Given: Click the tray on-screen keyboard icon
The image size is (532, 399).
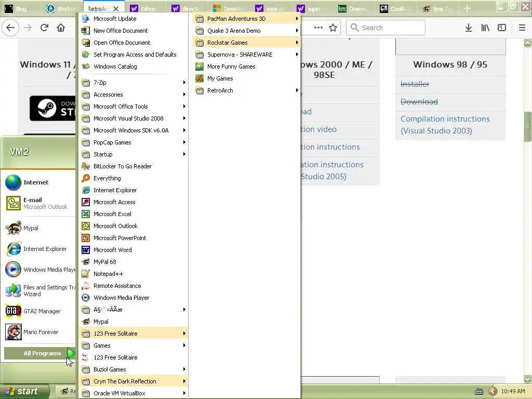Looking at the screenshot, I should tap(478, 392).
